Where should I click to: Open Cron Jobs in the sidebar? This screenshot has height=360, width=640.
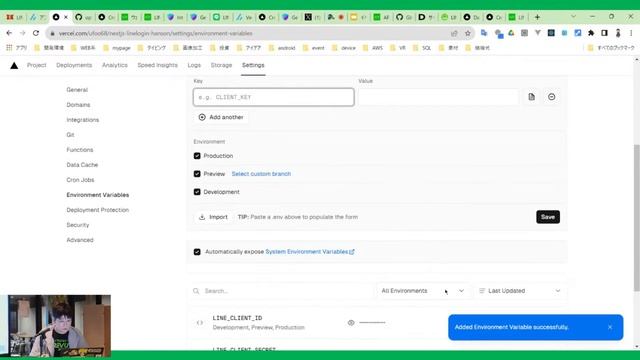(80, 180)
